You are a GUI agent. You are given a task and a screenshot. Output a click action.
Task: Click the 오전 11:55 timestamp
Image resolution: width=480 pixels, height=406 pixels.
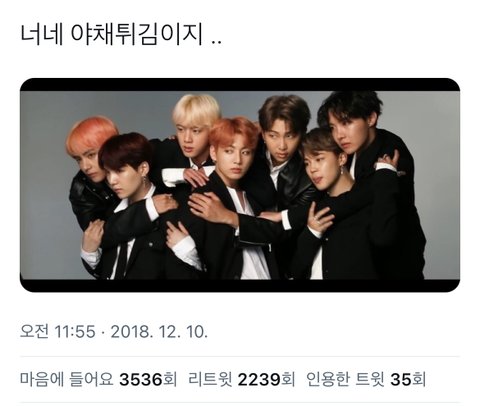[58, 332]
